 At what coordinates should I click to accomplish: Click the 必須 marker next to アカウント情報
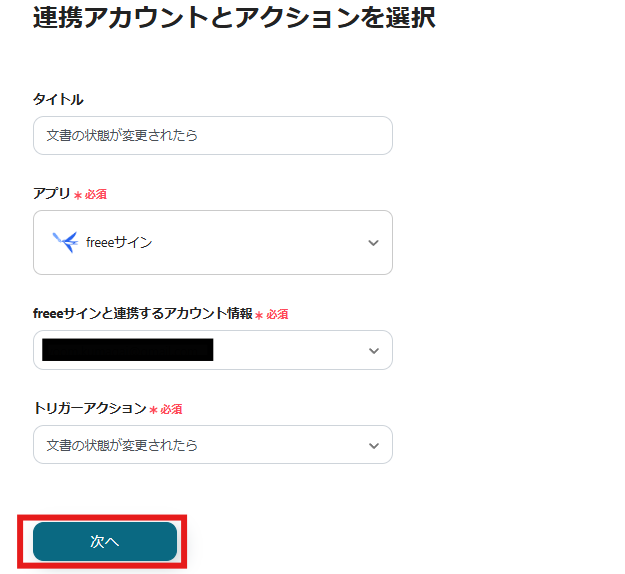pyautogui.click(x=276, y=314)
